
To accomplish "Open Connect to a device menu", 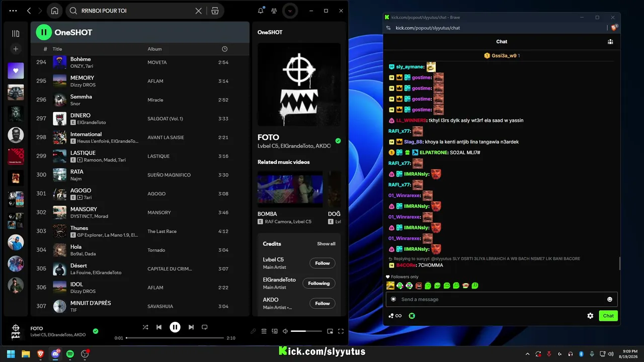I will (275, 331).
